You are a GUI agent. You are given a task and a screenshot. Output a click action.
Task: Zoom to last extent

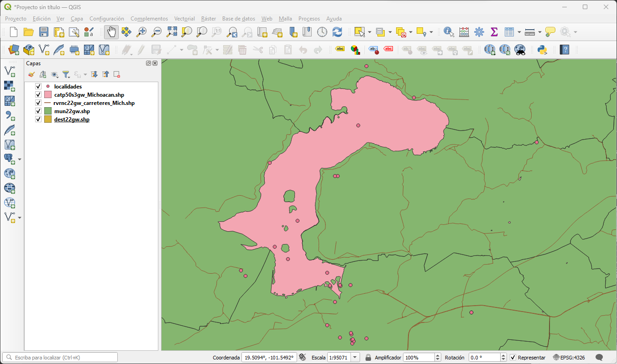coord(232,32)
